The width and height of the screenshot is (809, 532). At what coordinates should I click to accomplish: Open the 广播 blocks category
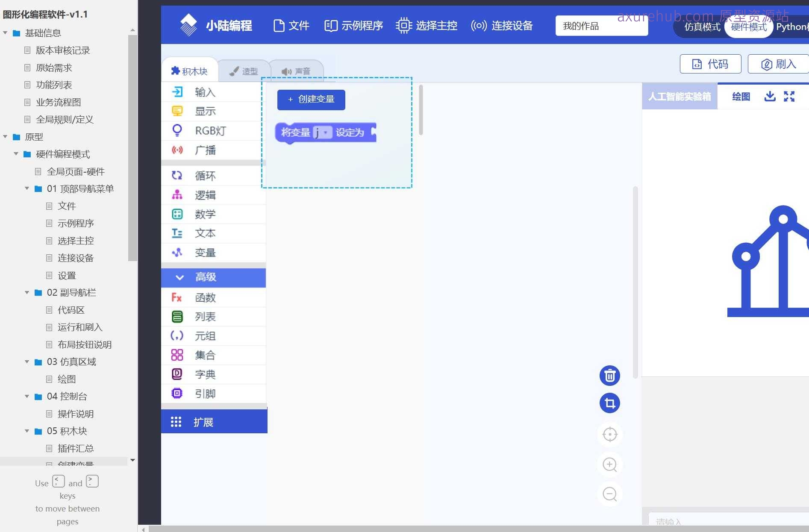205,150
